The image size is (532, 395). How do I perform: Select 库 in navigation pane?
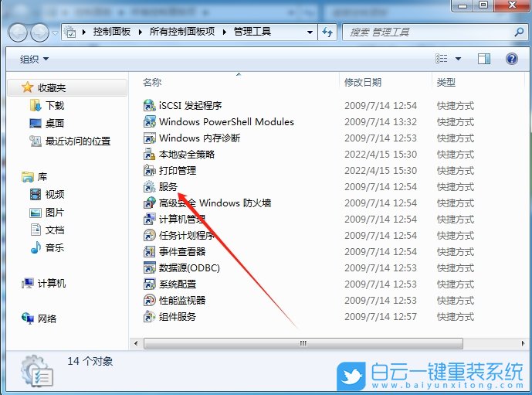tap(42, 176)
